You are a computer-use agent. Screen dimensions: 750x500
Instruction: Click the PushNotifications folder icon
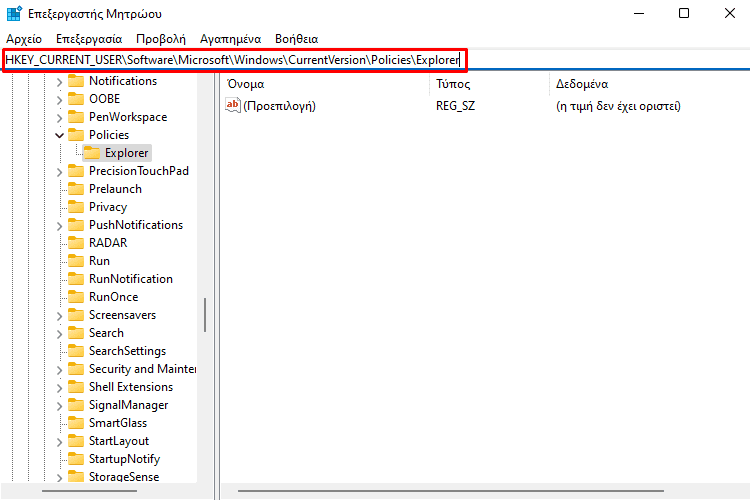[x=76, y=225]
